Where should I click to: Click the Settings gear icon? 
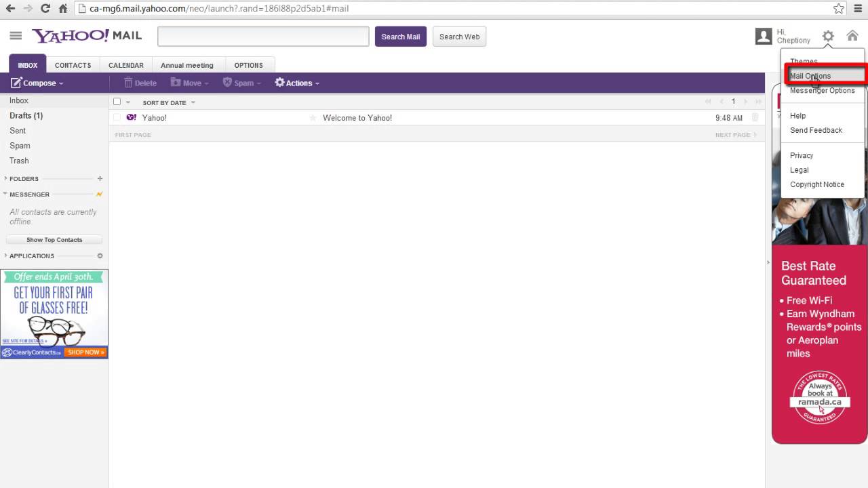point(827,36)
